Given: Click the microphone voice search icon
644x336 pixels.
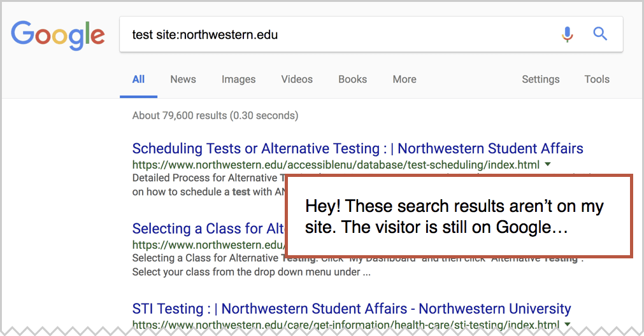Looking at the screenshot, I should pos(567,34).
